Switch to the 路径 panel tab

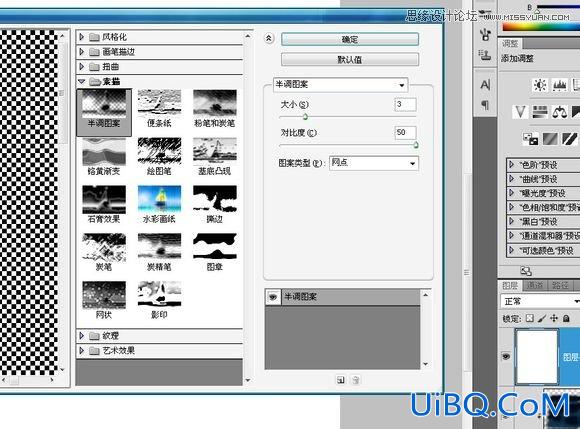(560, 285)
